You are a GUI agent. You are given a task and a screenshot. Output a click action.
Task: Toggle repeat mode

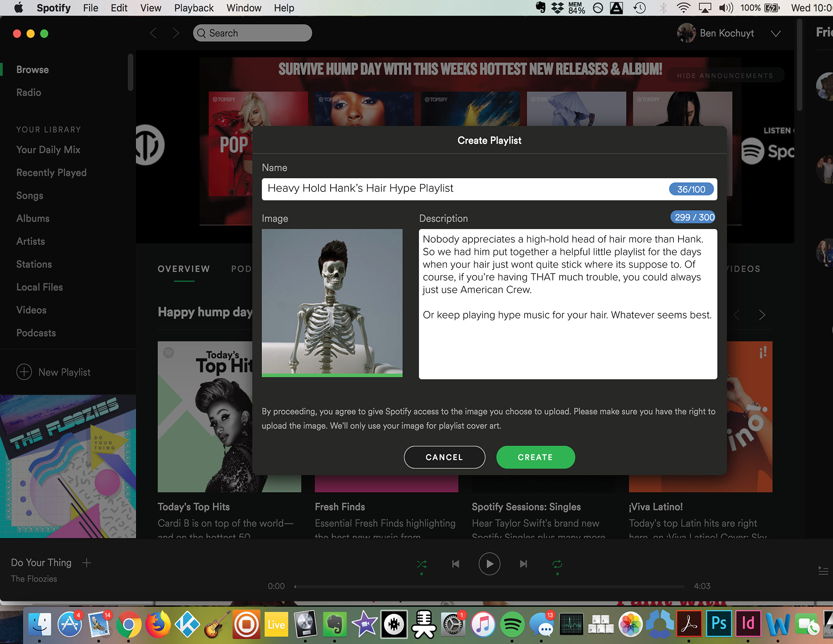(x=557, y=564)
